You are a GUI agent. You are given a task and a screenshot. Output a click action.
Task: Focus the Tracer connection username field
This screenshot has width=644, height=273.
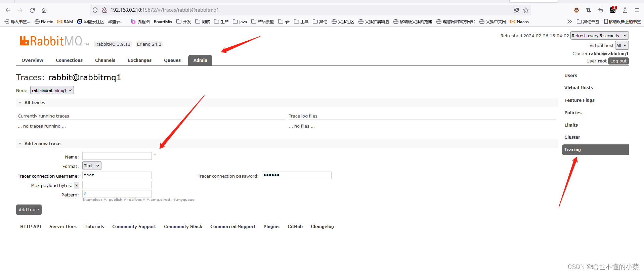(x=117, y=175)
